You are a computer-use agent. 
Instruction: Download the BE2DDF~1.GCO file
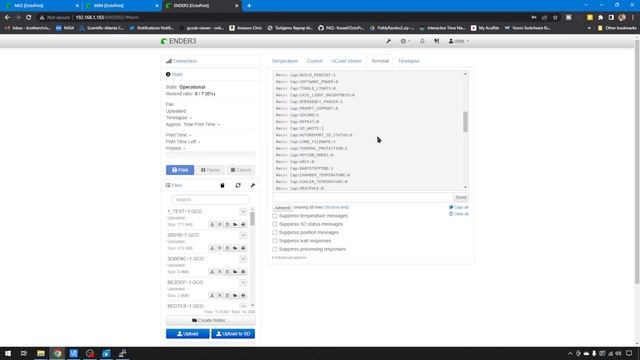click(x=212, y=295)
